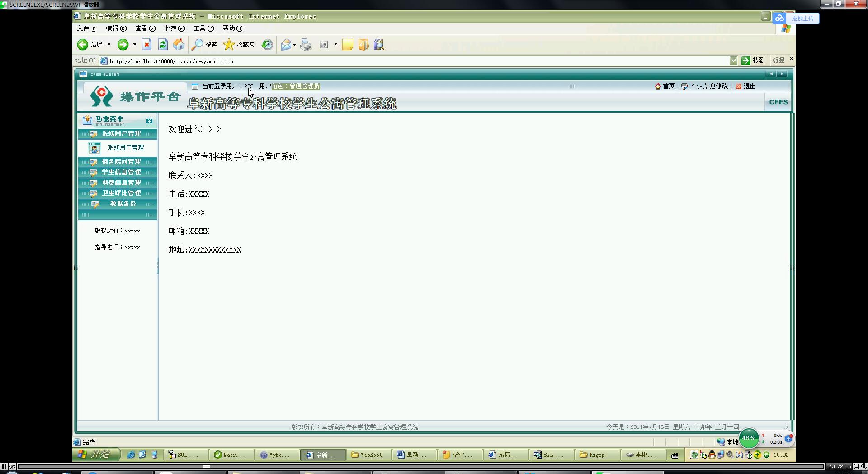The image size is (868, 474).
Task: Open the Mail button dropdown arrow
Action: click(x=294, y=44)
